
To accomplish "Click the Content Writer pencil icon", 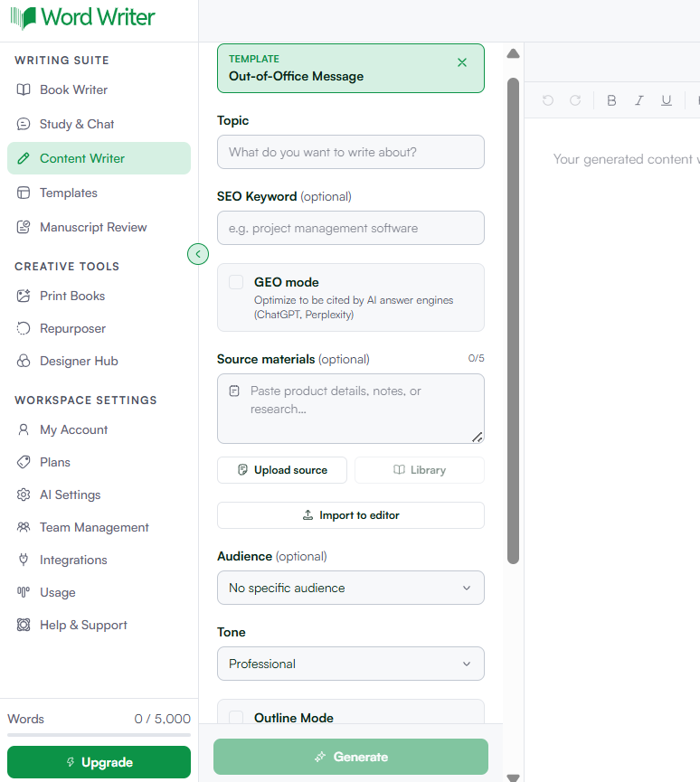I will tap(24, 158).
